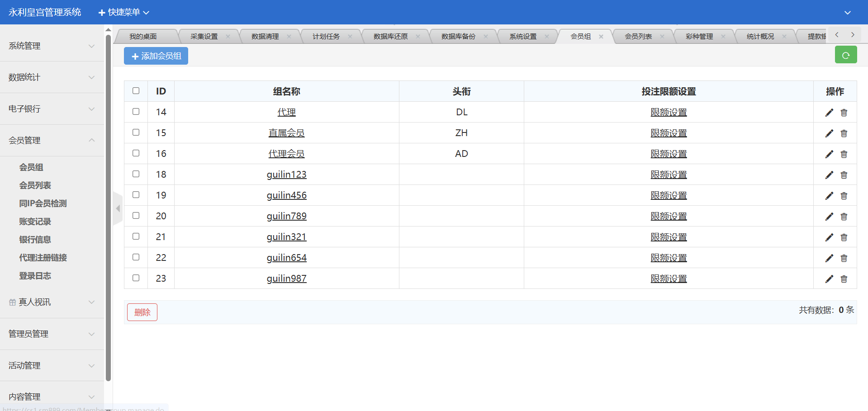The height and width of the screenshot is (411, 868).
Task: Click the green refresh icon button
Action: pos(845,55)
